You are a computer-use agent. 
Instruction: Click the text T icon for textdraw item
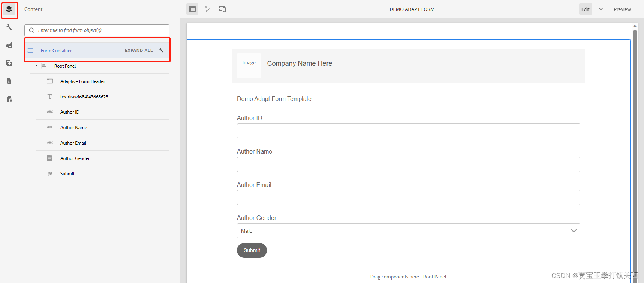[50, 96]
